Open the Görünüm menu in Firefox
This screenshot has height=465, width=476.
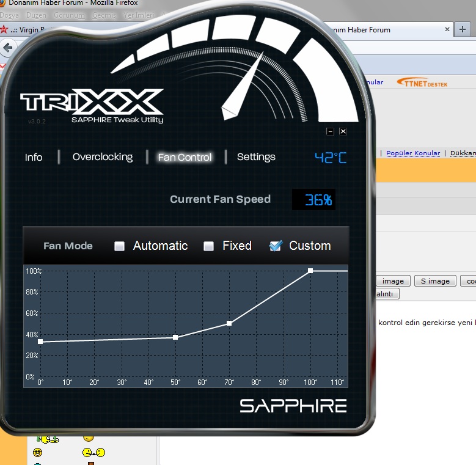coord(69,15)
